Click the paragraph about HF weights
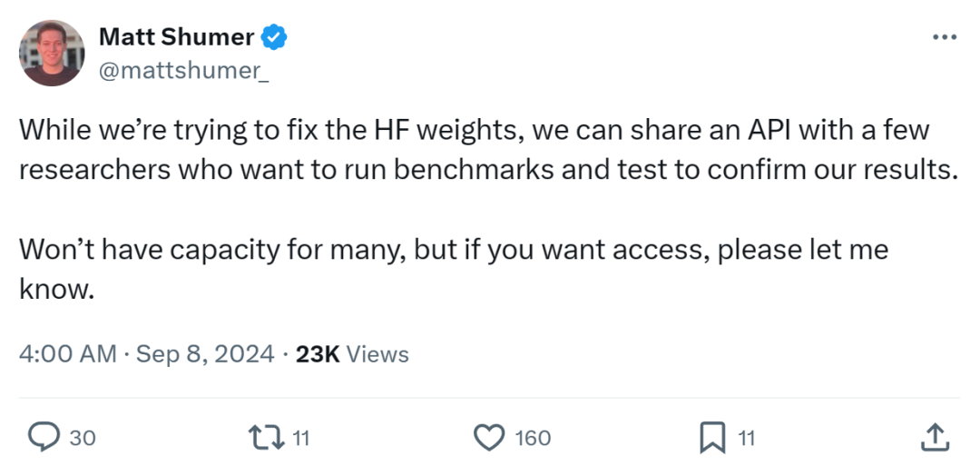This screenshot has height=466, width=980. tap(488, 151)
